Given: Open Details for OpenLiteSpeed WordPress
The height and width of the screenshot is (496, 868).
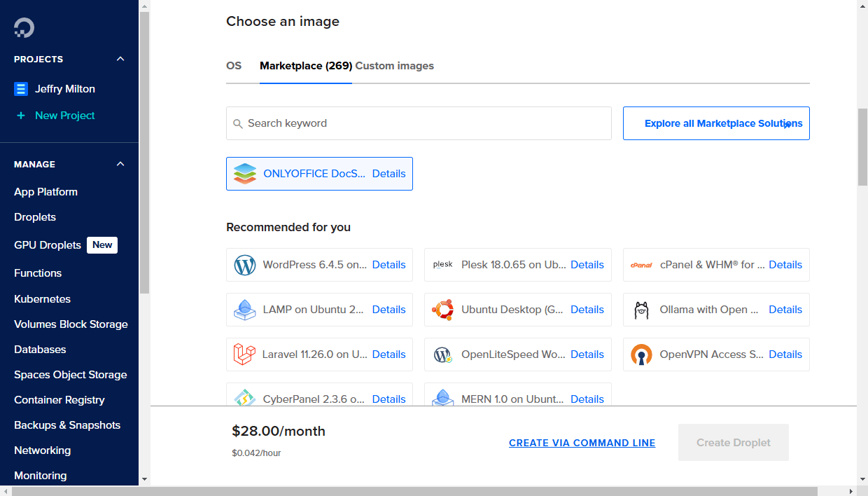Looking at the screenshot, I should coord(587,354).
